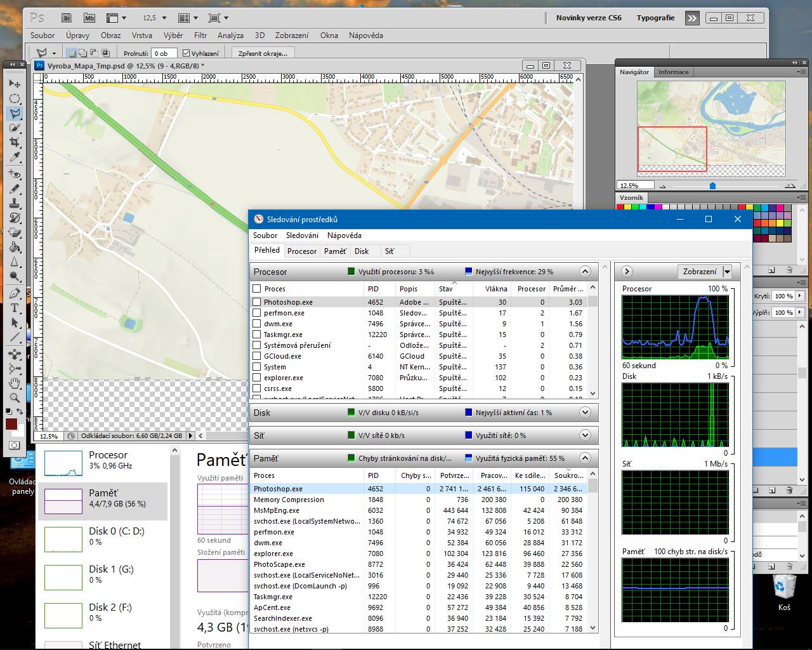Uncheck the Vyhlazení checkbox
The width and height of the screenshot is (812, 650).
coord(187,53)
